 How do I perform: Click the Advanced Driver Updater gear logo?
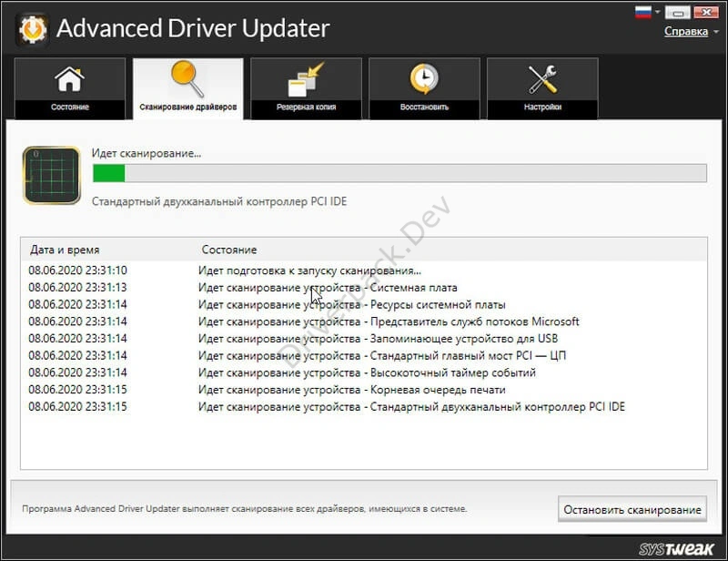(33, 29)
